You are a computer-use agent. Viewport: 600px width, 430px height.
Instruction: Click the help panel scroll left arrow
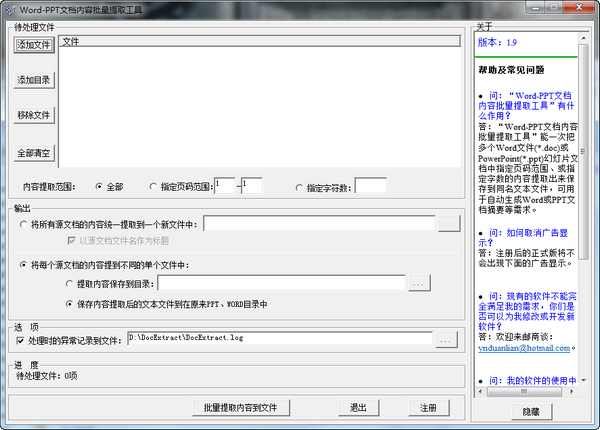click(481, 391)
